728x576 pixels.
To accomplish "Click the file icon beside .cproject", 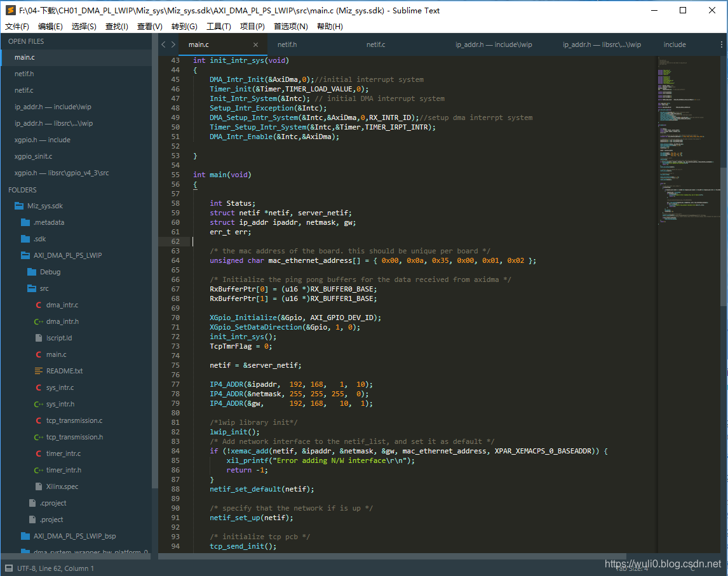I will [32, 503].
